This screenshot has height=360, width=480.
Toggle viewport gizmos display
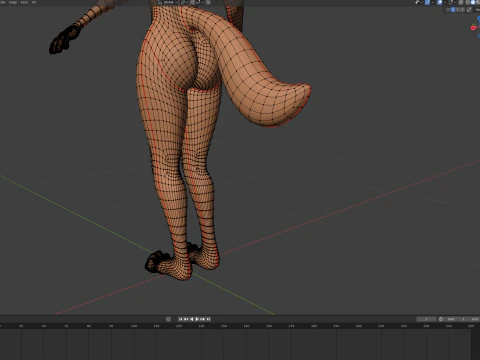point(427,2)
